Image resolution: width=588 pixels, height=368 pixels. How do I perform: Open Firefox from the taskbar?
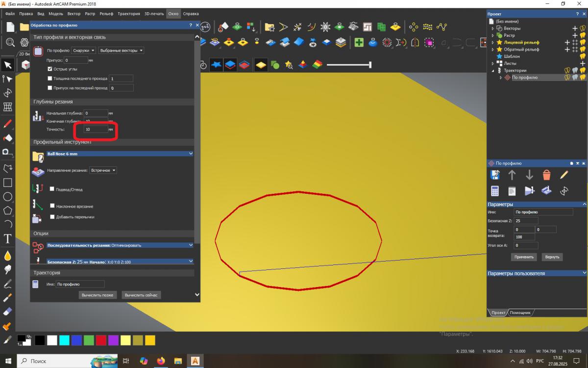pyautogui.click(x=161, y=361)
